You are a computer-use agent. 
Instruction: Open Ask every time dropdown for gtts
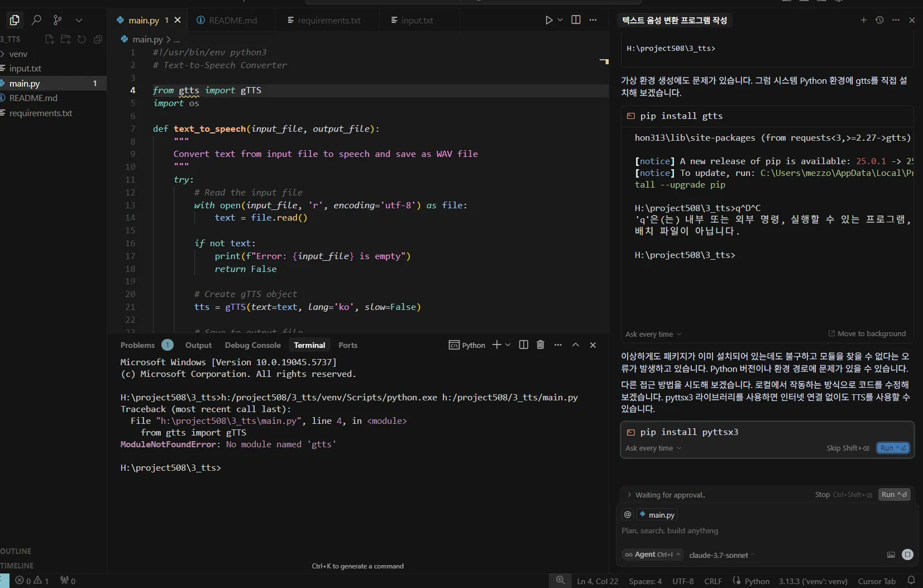tap(653, 334)
